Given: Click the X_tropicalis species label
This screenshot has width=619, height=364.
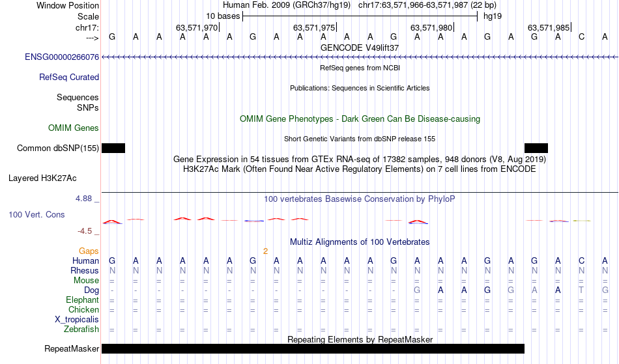Looking at the screenshot, I should (77, 320).
